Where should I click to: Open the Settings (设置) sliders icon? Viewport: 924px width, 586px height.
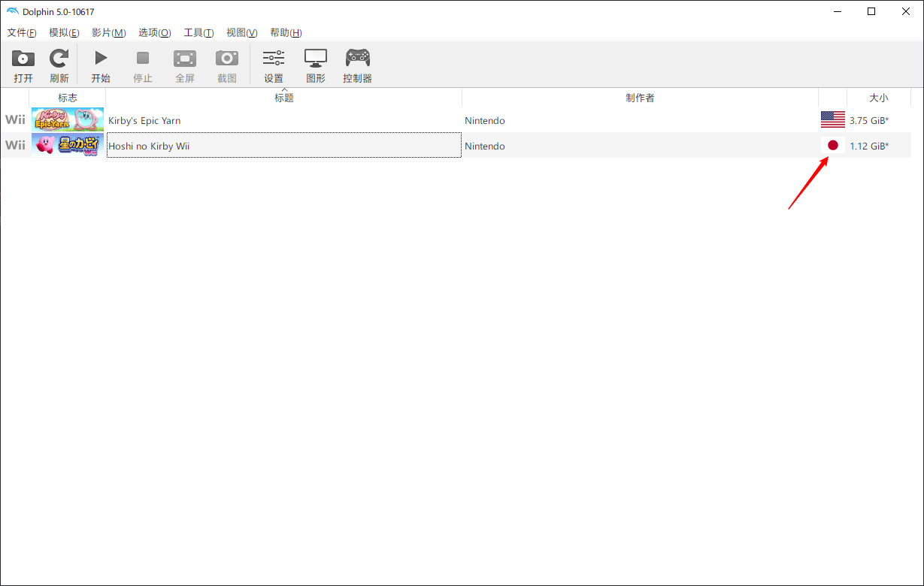[x=273, y=59]
